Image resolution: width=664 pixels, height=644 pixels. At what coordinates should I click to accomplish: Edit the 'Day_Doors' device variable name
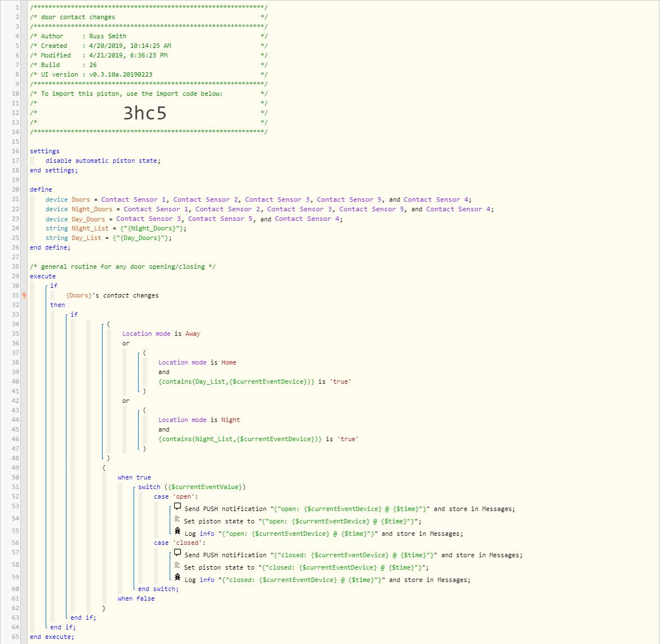tap(88, 219)
